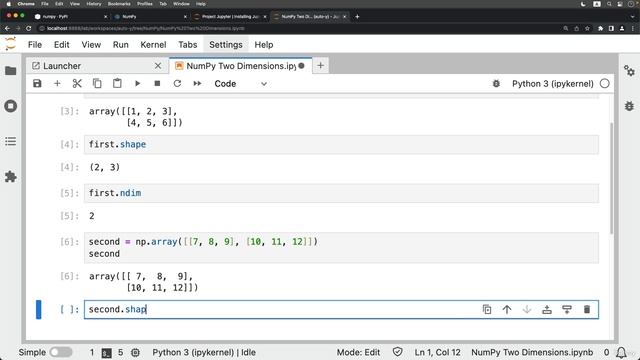Move the active cell up

pyautogui.click(x=507, y=309)
